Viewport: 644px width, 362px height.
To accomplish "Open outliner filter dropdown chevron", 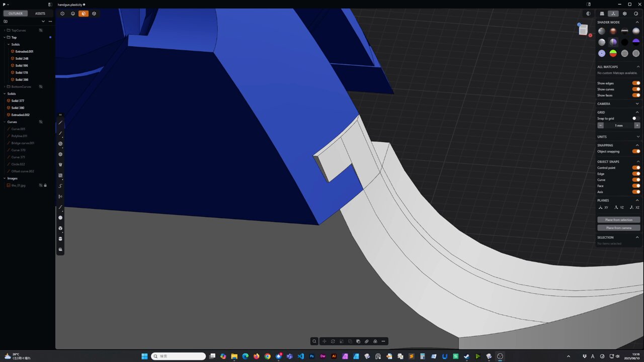I will click(x=43, y=21).
